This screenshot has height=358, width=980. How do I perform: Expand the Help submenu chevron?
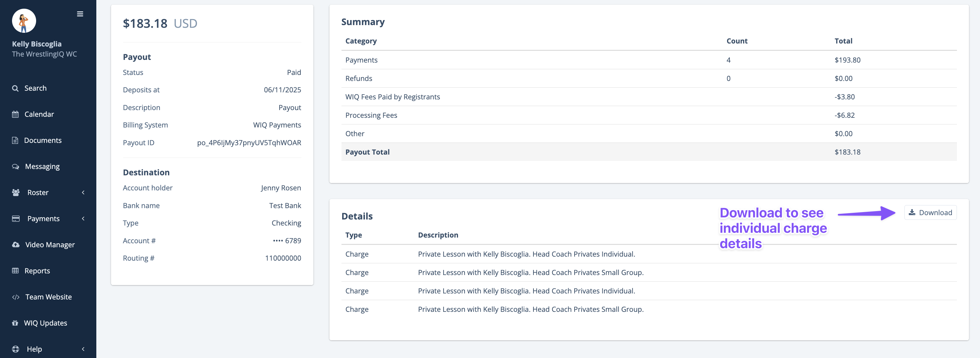(x=83, y=349)
